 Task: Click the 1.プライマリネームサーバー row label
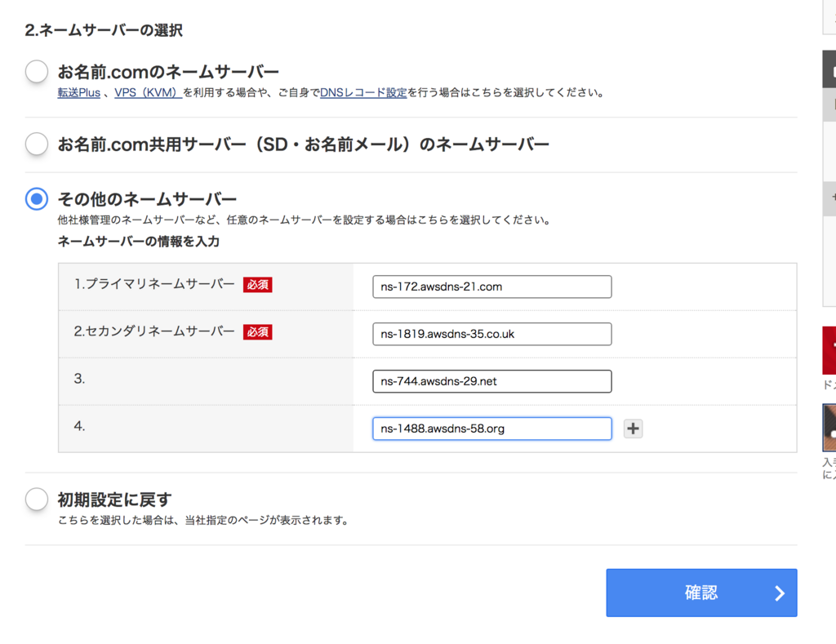coord(154,285)
